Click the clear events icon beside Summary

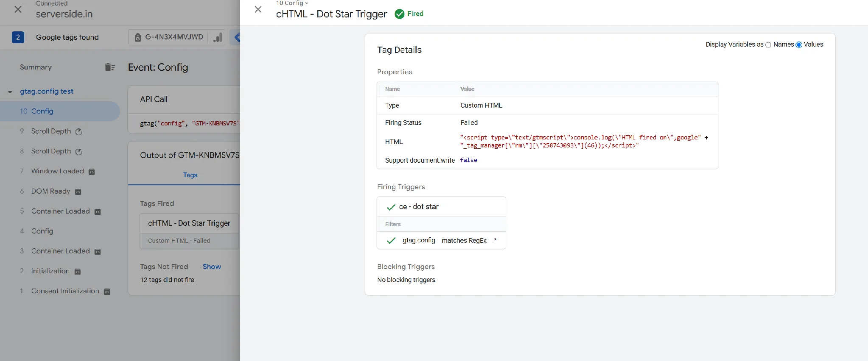[x=110, y=67]
